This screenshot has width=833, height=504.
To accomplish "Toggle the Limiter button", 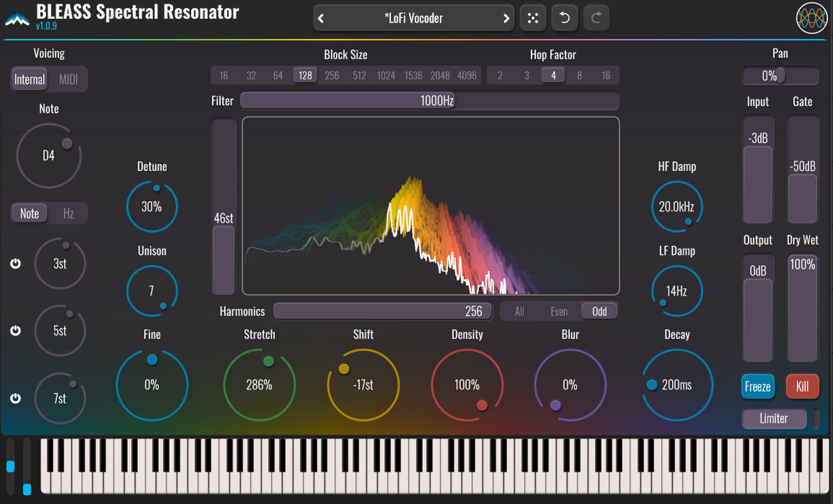I will pos(774,418).
